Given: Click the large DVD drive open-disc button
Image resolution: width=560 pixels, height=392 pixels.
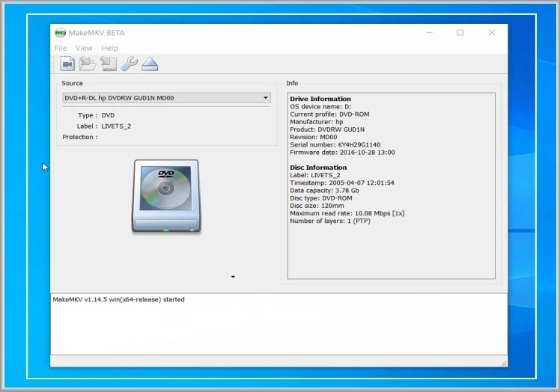Looking at the screenshot, I should pos(166,196).
